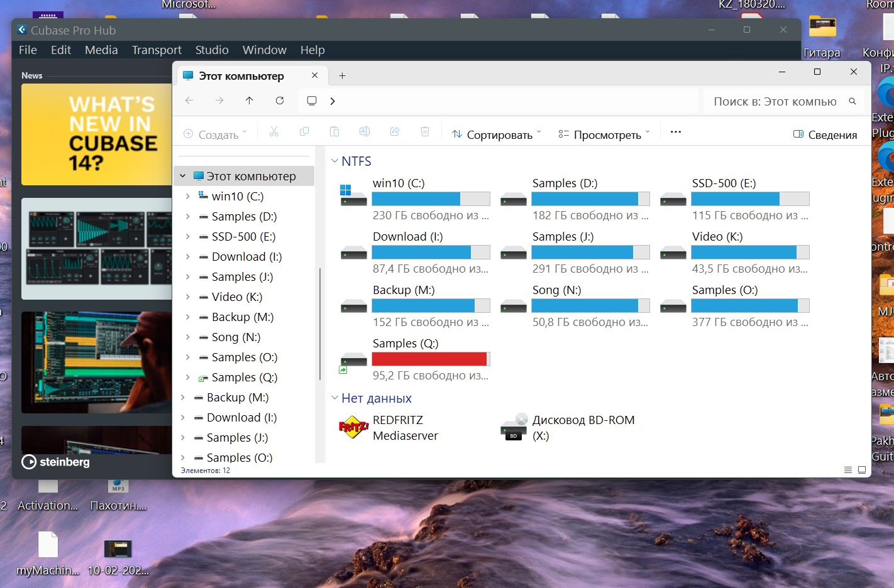Toggle the Сведения details pane
The image size is (894, 588).
(825, 134)
